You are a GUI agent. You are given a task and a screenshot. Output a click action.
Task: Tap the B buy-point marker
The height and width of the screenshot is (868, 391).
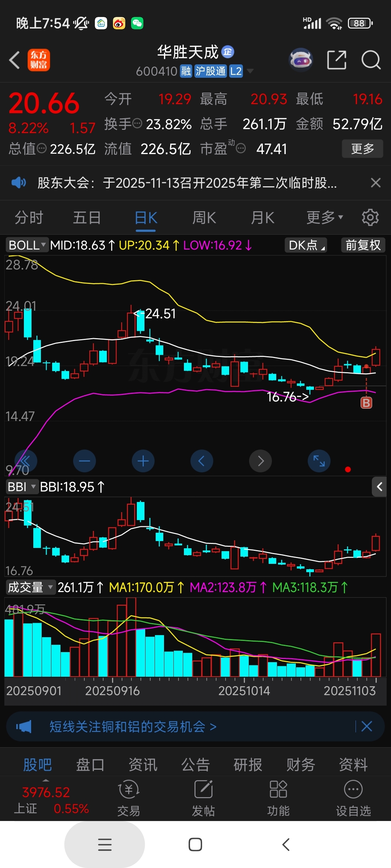coord(366,403)
